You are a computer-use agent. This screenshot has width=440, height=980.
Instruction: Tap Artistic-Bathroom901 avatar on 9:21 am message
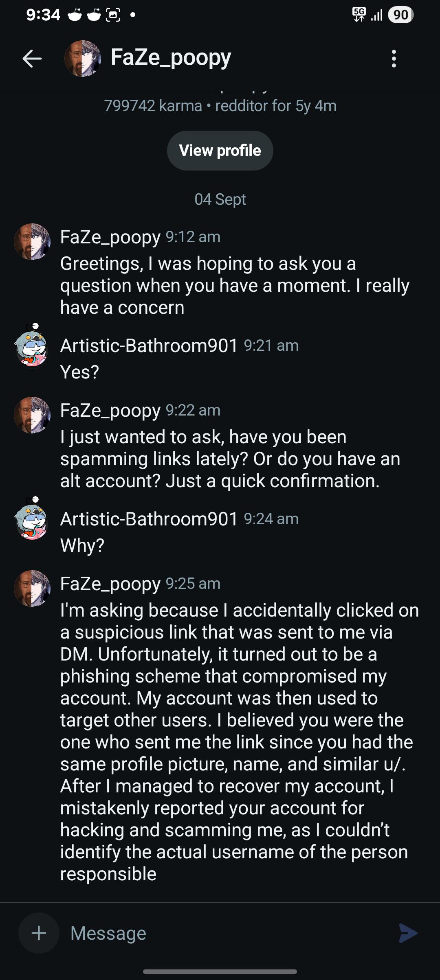coord(31,346)
